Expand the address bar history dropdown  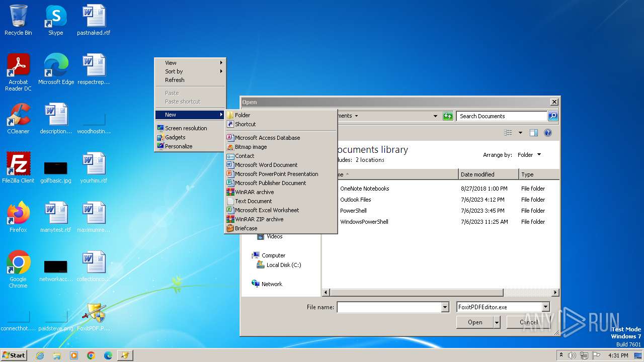[x=435, y=116]
